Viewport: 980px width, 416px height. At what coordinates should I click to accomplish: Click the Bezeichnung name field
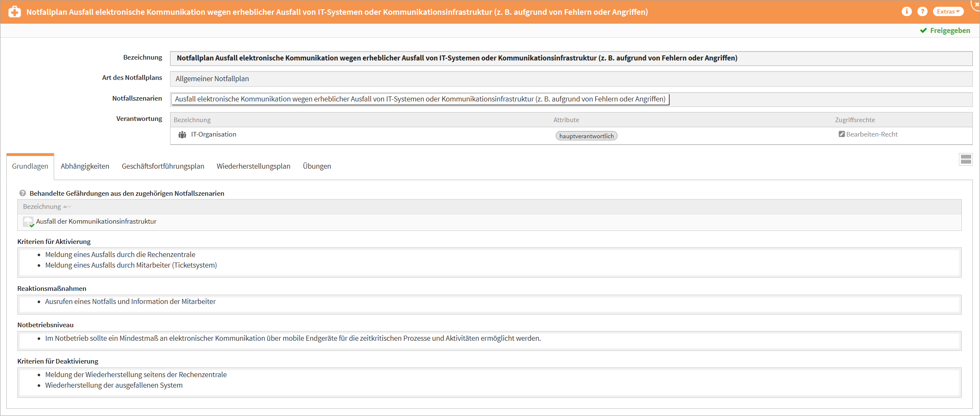[571, 58]
